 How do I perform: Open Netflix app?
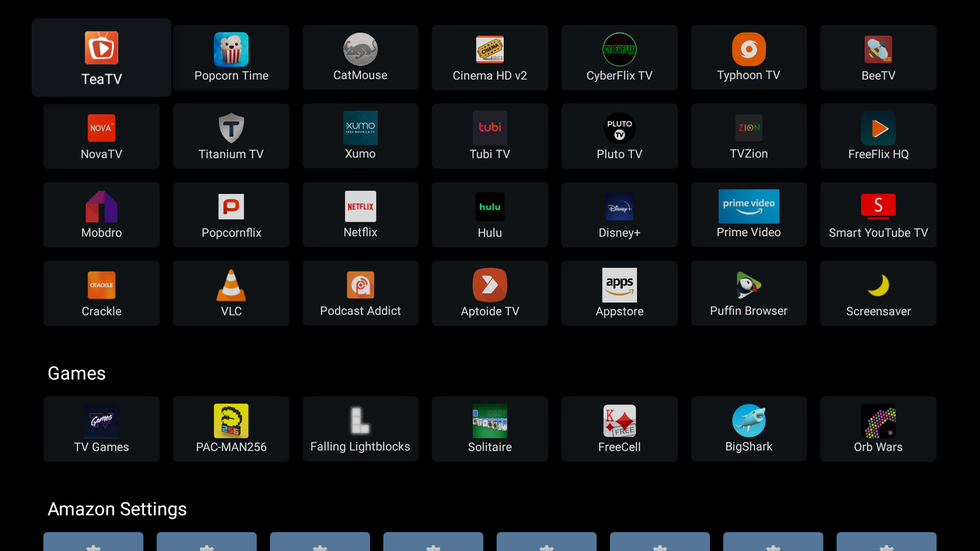tap(360, 215)
